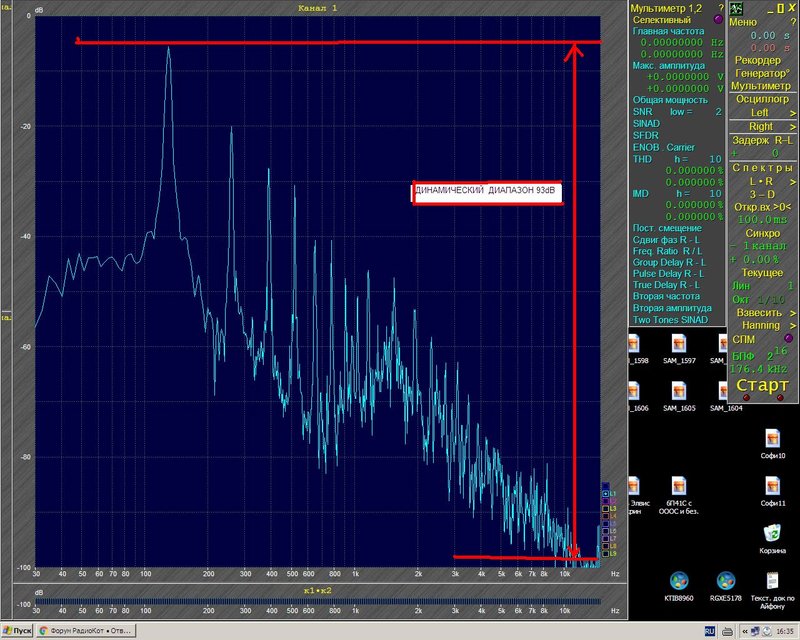Open the Генератор panel

[762, 73]
